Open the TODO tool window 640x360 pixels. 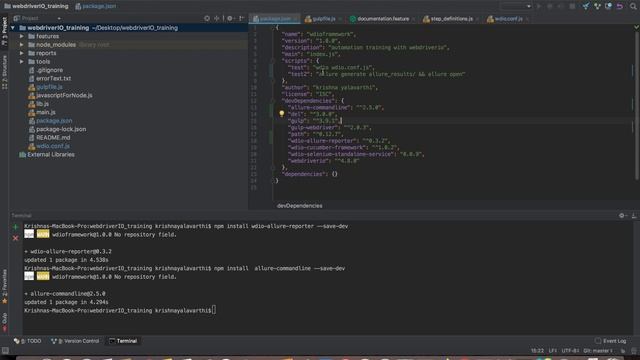pos(28,341)
